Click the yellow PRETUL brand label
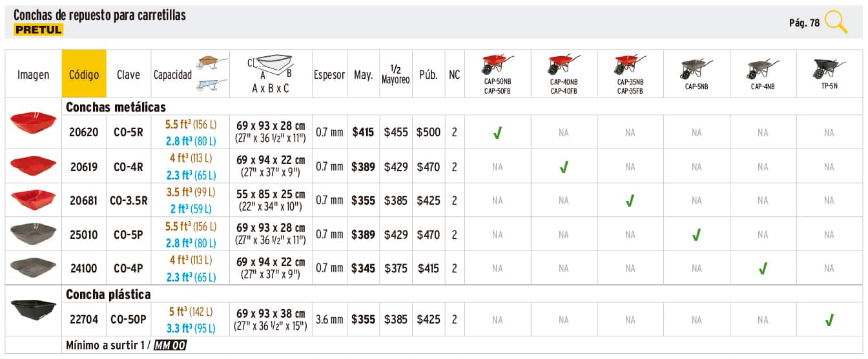The height and width of the screenshot is (359, 868). pyautogui.click(x=38, y=30)
